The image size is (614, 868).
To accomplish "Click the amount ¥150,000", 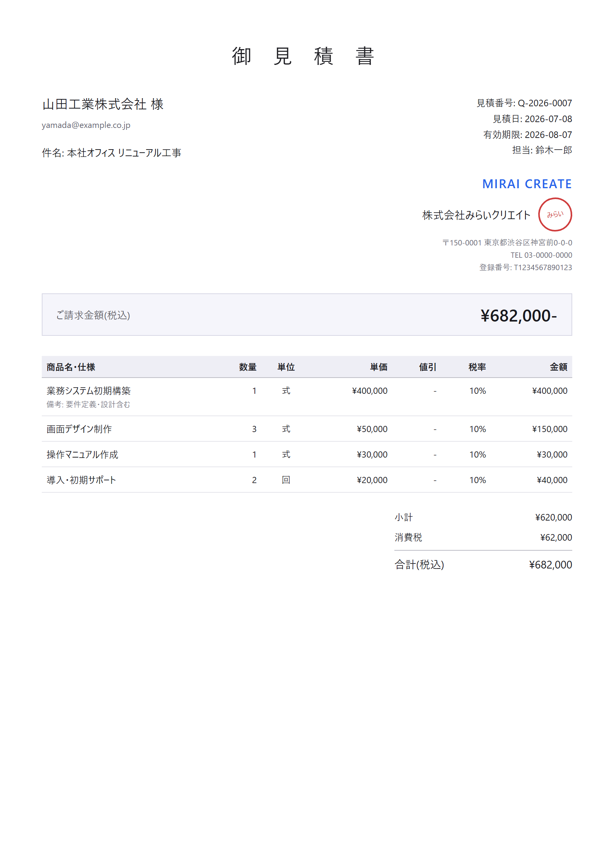I will click(x=550, y=429).
